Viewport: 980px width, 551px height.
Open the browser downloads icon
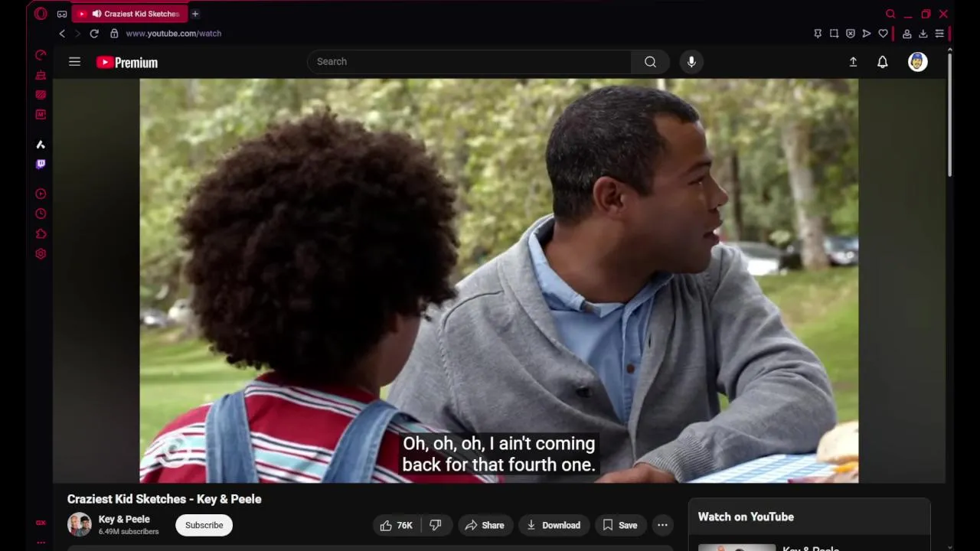(923, 34)
